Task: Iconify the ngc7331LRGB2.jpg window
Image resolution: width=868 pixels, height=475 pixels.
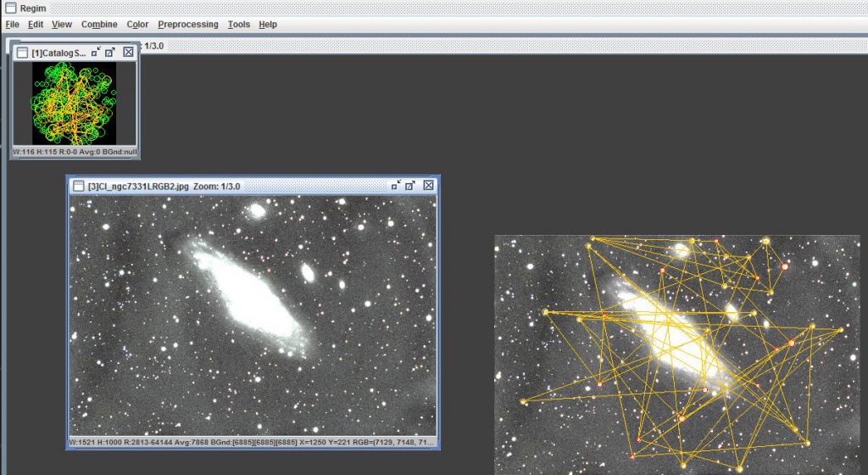Action: click(396, 186)
